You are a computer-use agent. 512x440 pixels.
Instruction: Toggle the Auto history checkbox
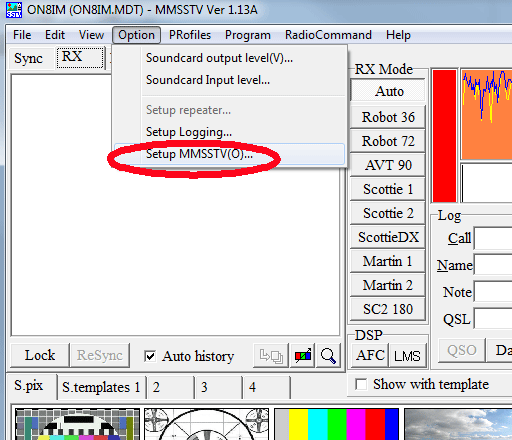(x=150, y=356)
